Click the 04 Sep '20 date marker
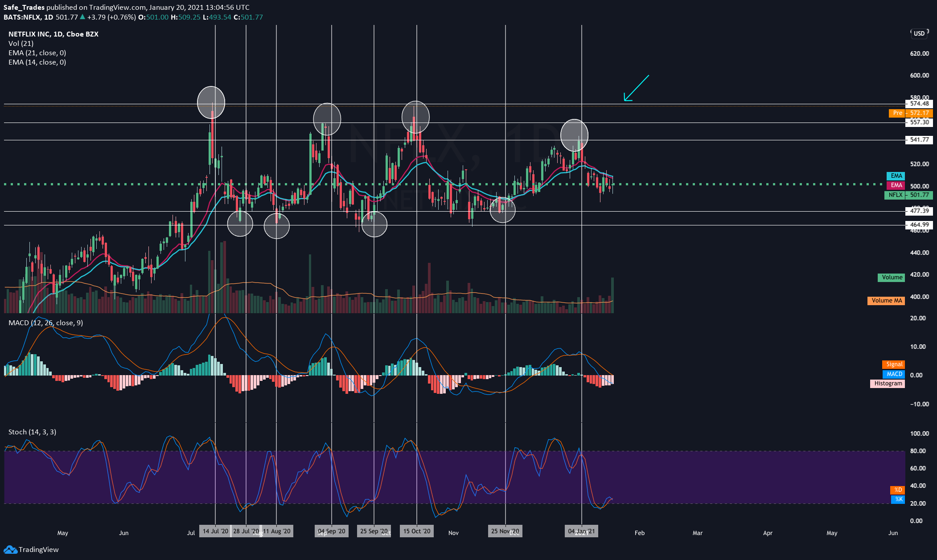The width and height of the screenshot is (937, 560). pyautogui.click(x=332, y=531)
